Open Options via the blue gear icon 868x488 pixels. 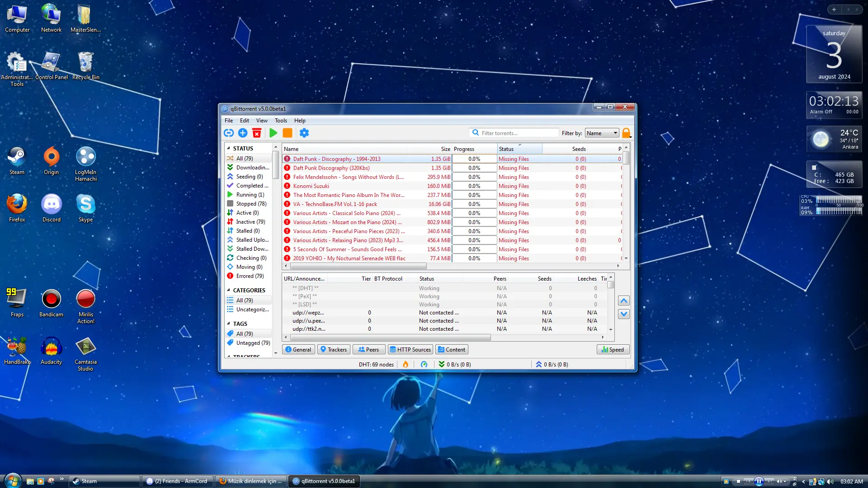304,133
